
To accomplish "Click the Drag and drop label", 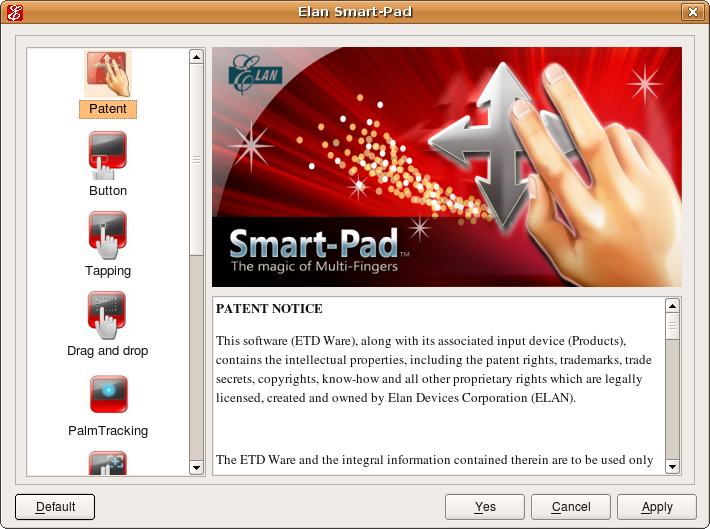I will 108,351.
